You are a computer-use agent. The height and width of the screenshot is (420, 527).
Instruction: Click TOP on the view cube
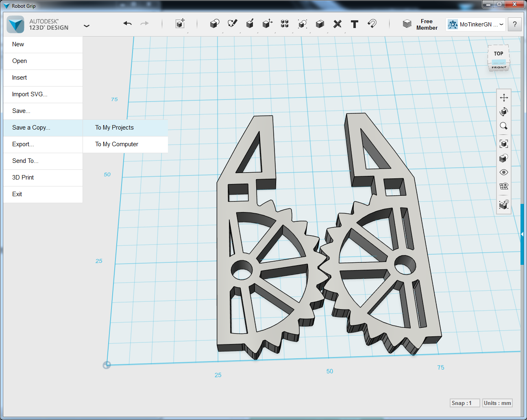tap(498, 53)
